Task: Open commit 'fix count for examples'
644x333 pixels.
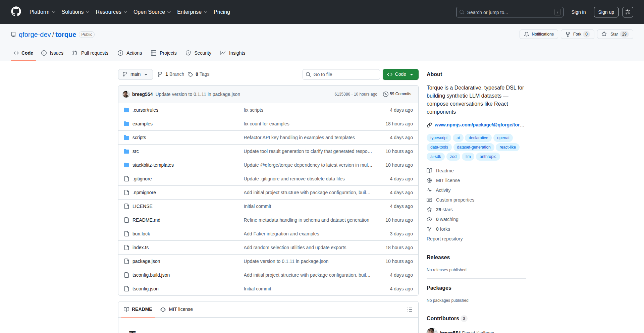Action: click(x=266, y=124)
